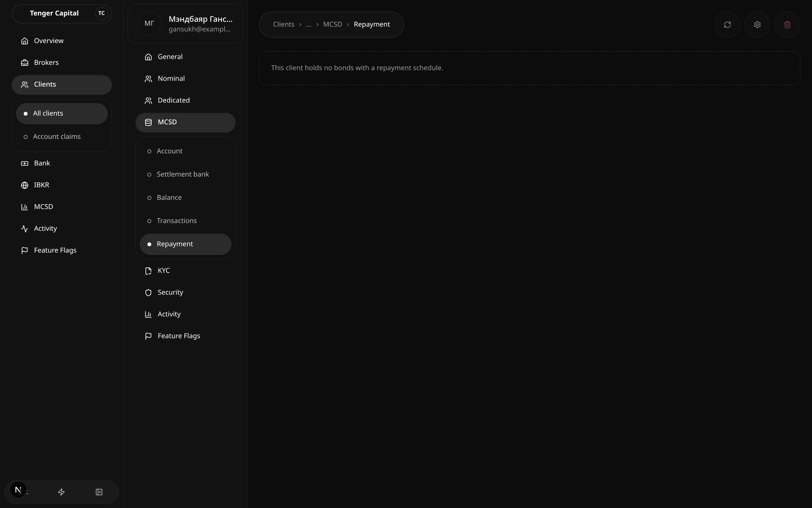Switch to Nominal client tab

point(186,79)
